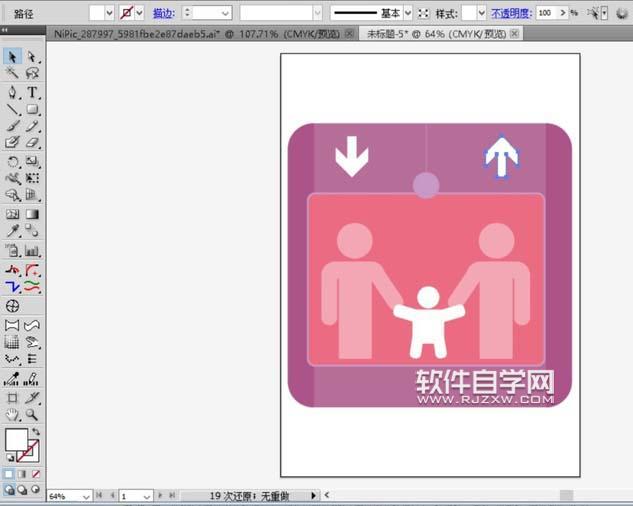Viewport: 633px width, 506px height.
Task: Set paint mode to Gradient
Action: 22,474
